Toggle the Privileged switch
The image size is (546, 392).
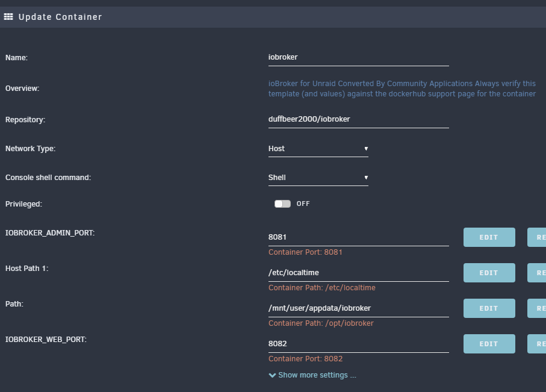[x=282, y=204]
